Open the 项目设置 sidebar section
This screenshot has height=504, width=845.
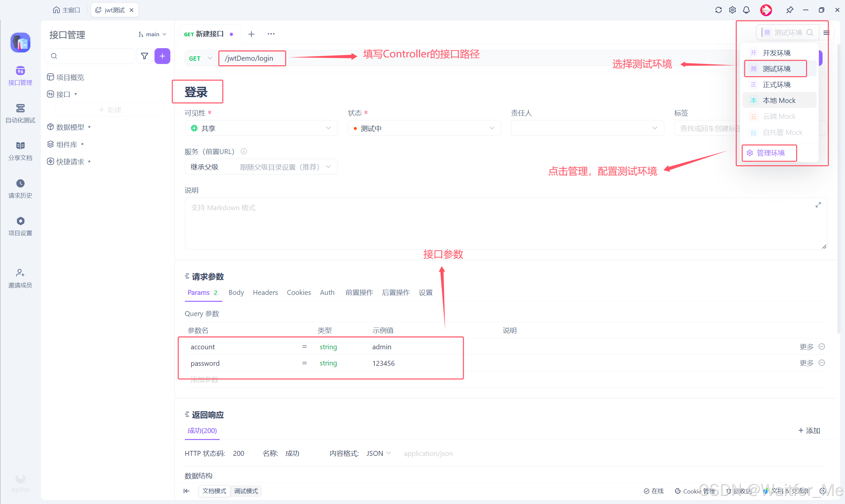point(20,227)
